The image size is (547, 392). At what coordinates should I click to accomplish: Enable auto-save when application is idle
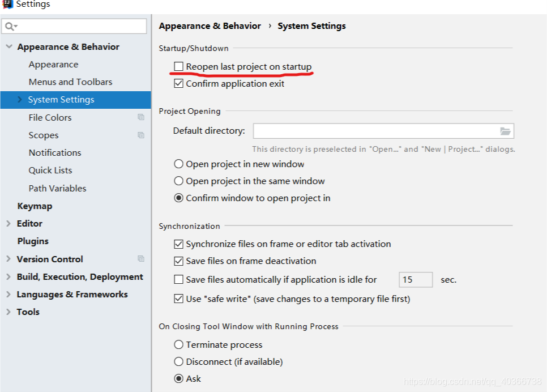tap(179, 280)
